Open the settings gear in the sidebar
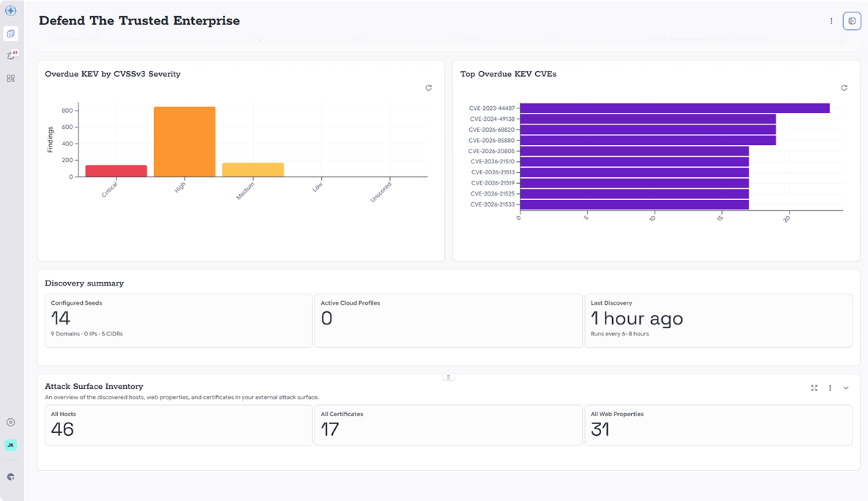This screenshot has height=501, width=868. pyautogui.click(x=10, y=423)
